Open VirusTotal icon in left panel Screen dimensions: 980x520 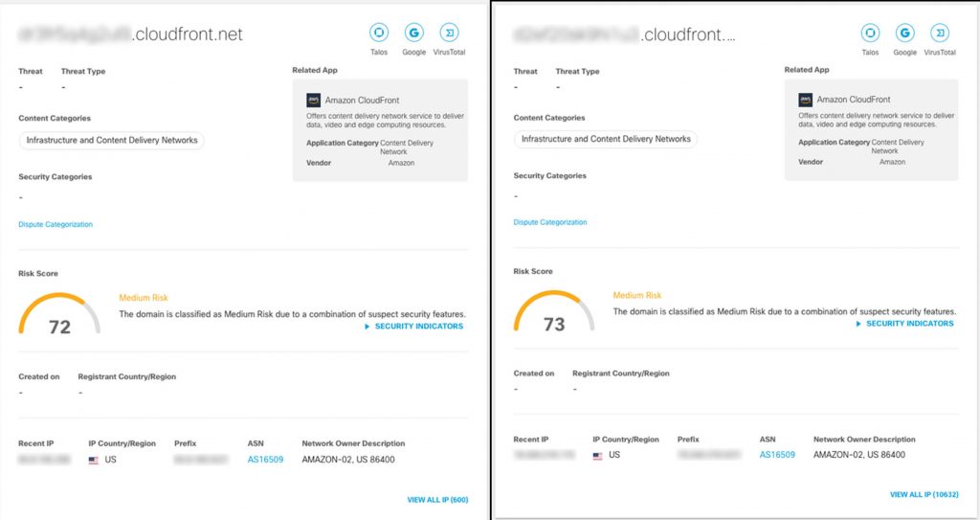pyautogui.click(x=449, y=33)
